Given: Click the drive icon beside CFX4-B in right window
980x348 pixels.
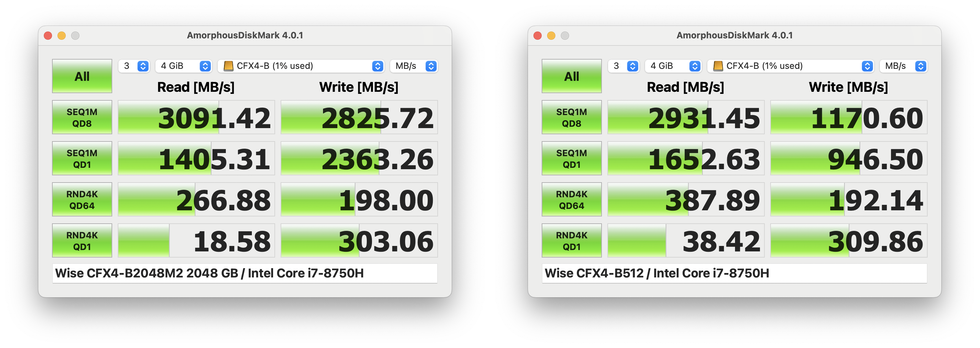Looking at the screenshot, I should (x=718, y=66).
